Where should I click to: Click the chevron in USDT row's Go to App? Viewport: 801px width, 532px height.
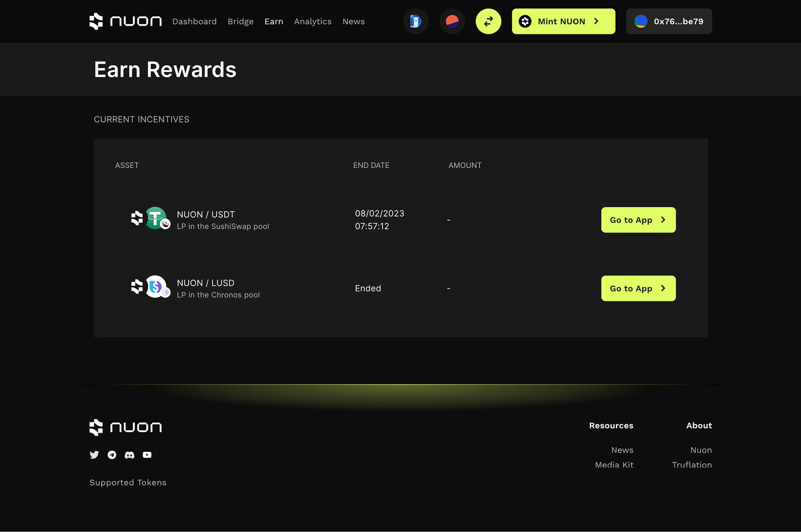pyautogui.click(x=663, y=220)
